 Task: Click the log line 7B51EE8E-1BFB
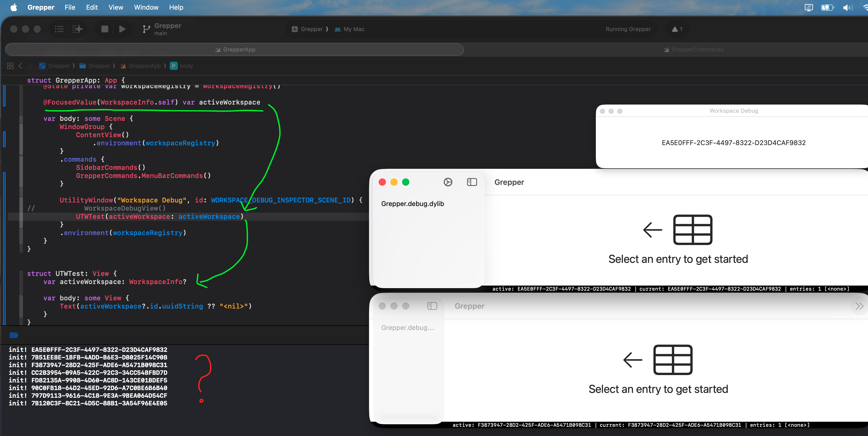click(88, 357)
